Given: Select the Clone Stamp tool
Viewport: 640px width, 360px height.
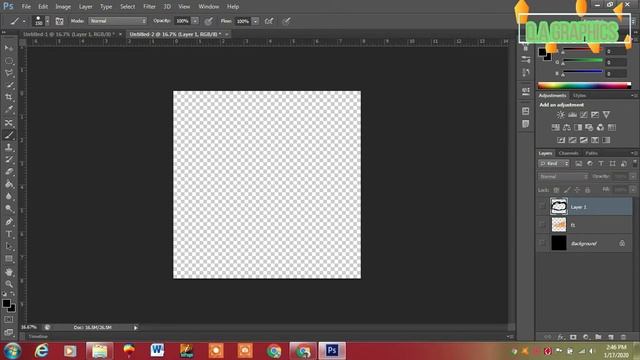Looking at the screenshot, I should [9, 147].
